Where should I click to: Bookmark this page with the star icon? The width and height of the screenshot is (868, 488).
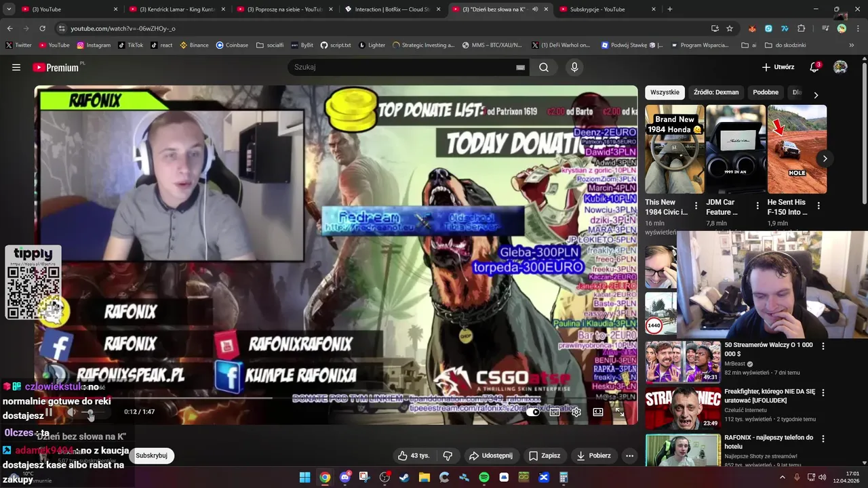730,28
